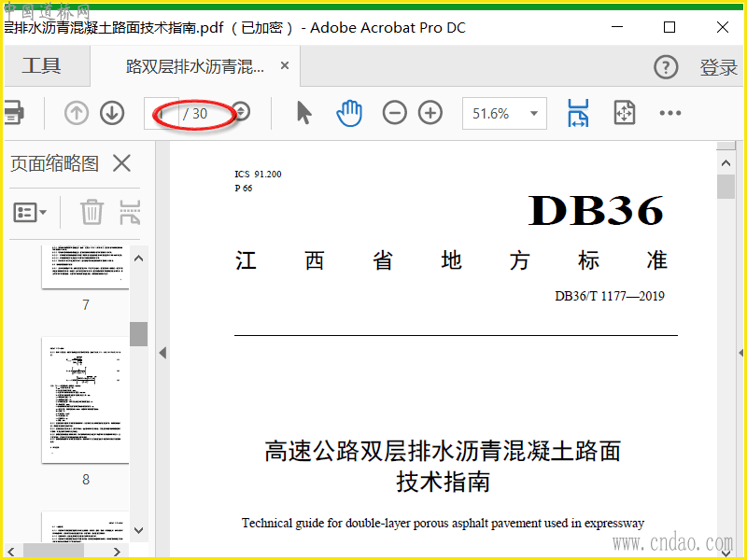Click the document scroll up arrow
This screenshot has width=747, height=560.
pos(726,163)
